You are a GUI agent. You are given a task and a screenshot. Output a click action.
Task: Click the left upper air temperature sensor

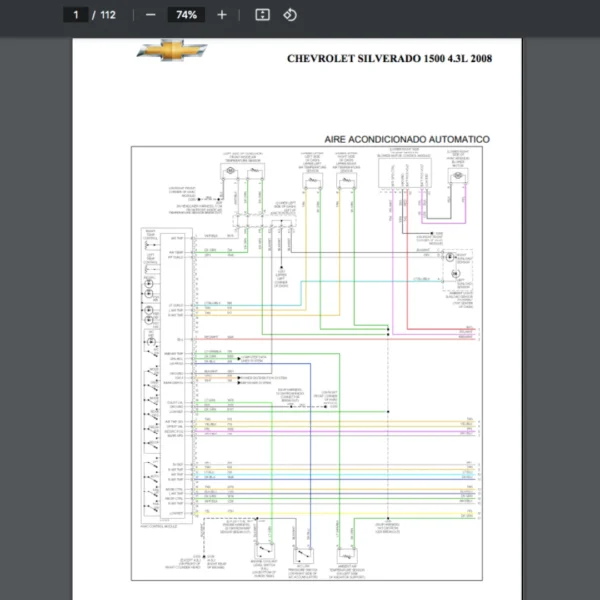coord(312,178)
